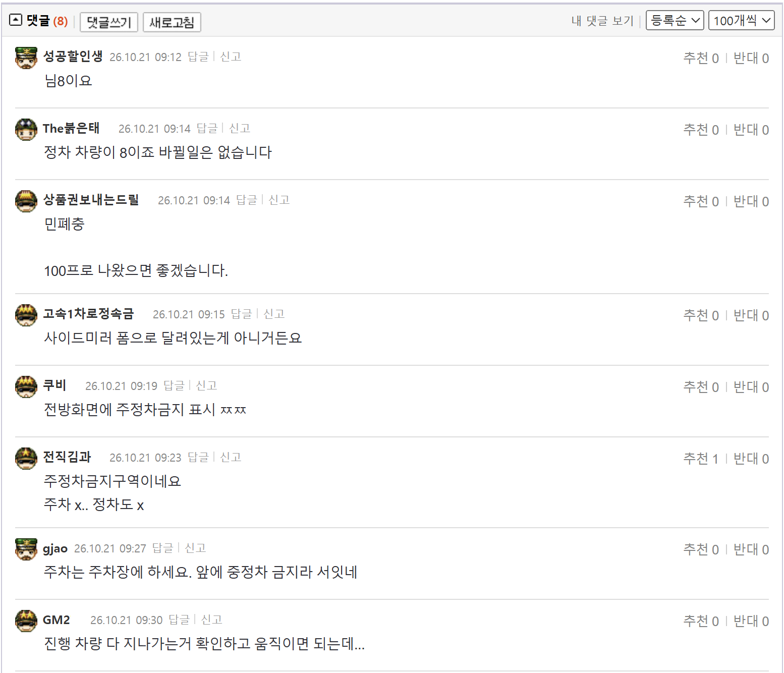Click The붉은태's avatar icon
The image size is (784, 673).
coord(26,129)
